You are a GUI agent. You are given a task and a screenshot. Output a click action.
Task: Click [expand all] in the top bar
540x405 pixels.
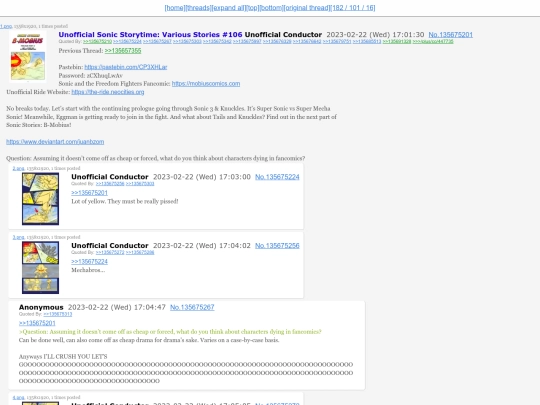[228, 8]
